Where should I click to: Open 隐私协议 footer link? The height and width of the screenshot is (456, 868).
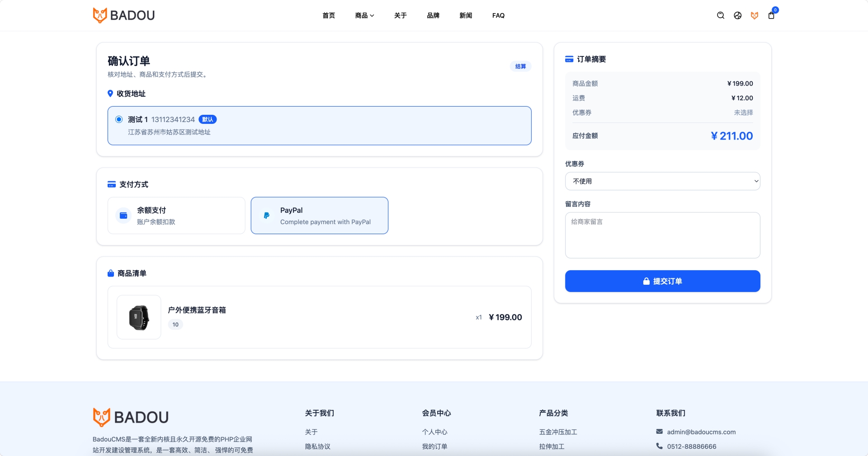[318, 447]
